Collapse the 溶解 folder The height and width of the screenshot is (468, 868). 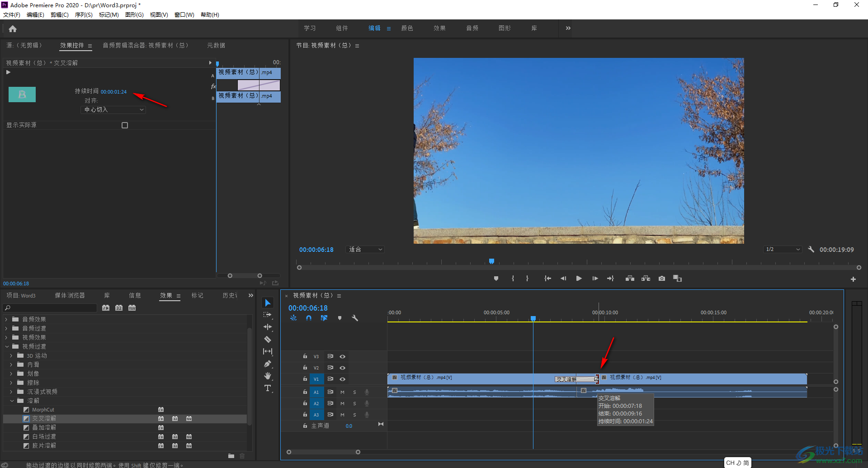[x=12, y=401]
